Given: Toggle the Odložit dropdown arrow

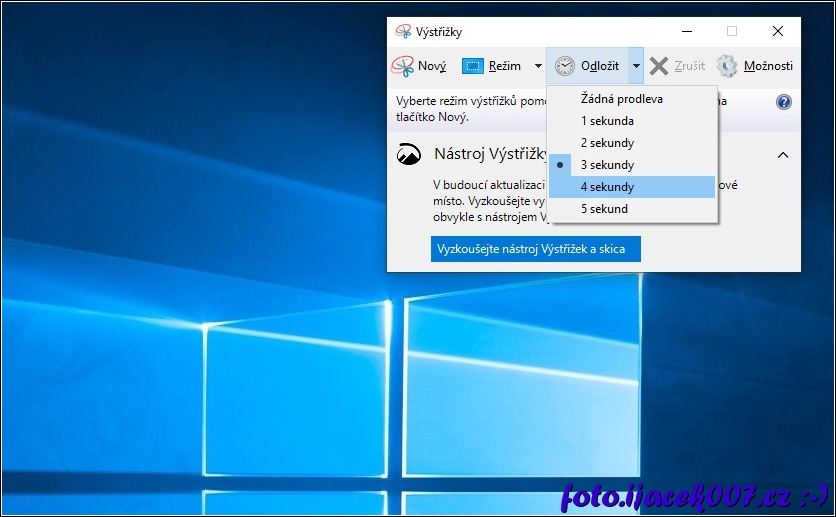Looking at the screenshot, I should tap(636, 66).
